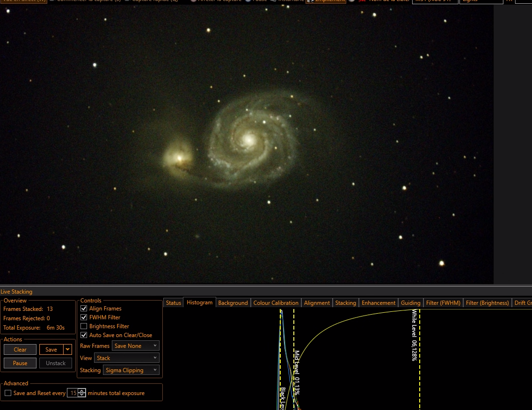Show the Guiding tab
The width and height of the screenshot is (532, 410).
(x=410, y=303)
